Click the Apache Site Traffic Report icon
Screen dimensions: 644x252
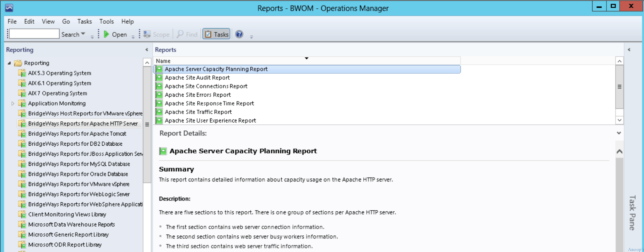(x=159, y=112)
